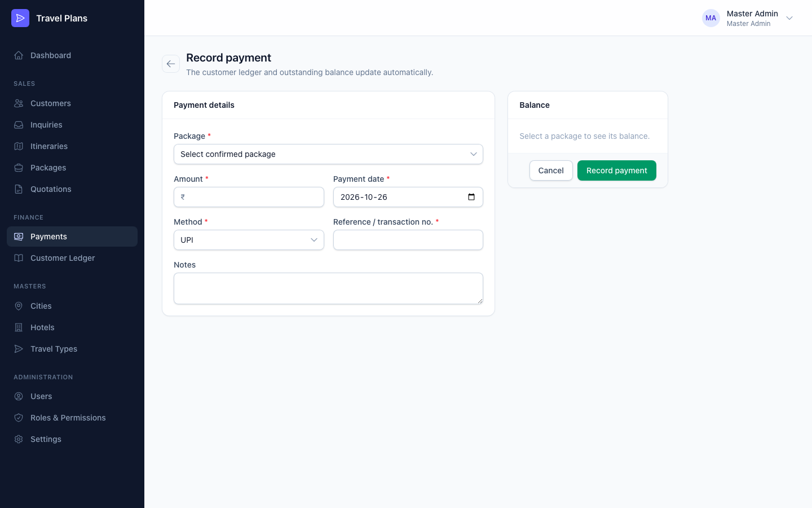Expand the Master Admin account menu chevron

(x=789, y=18)
